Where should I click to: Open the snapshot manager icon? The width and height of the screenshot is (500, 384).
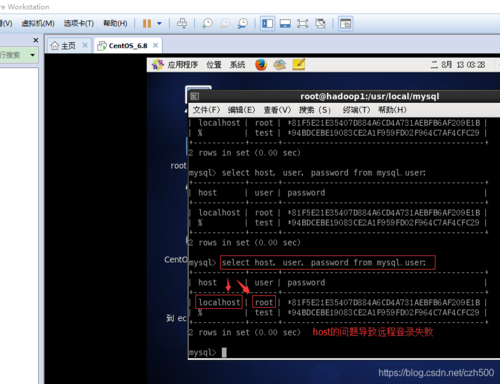point(243,23)
